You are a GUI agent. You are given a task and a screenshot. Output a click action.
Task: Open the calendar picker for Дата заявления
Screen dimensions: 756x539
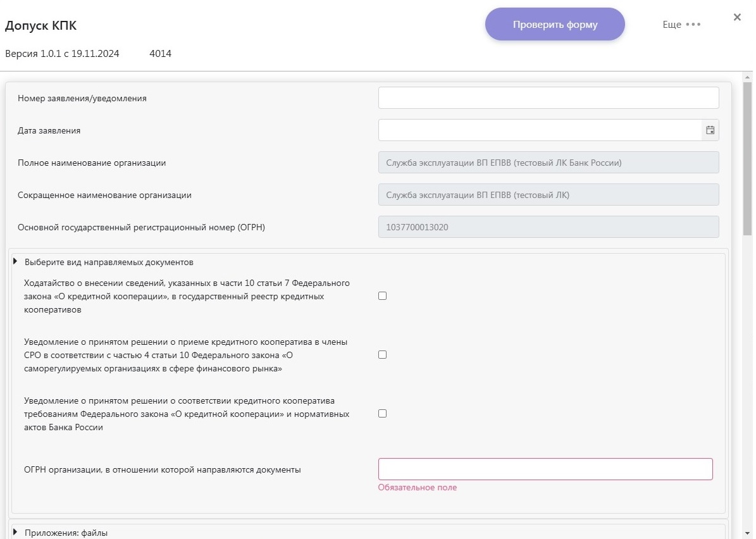coord(710,130)
